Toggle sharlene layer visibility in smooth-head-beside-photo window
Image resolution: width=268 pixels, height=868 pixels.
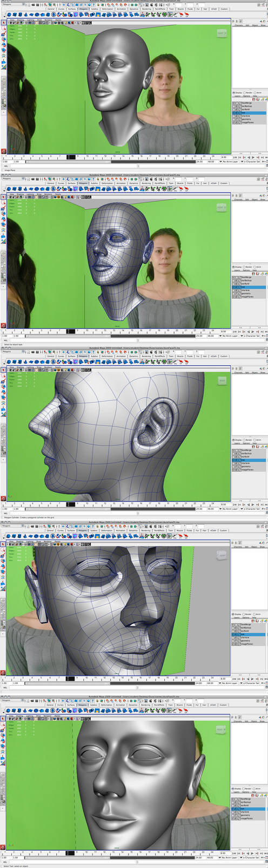coord(233,116)
